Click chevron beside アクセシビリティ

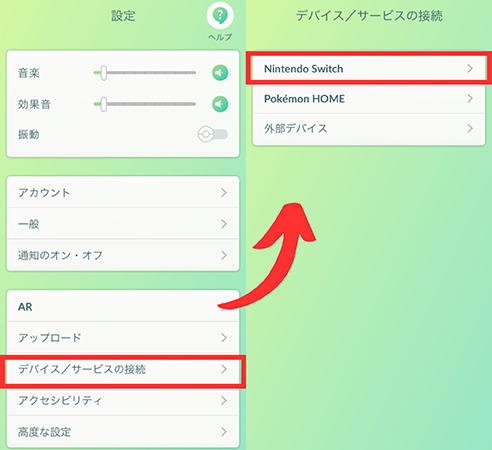[224, 400]
